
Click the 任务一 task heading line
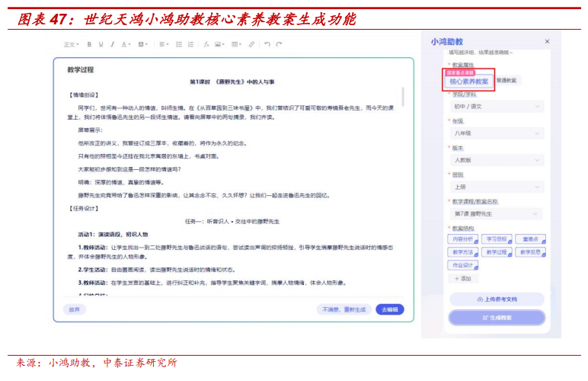coord(232,221)
